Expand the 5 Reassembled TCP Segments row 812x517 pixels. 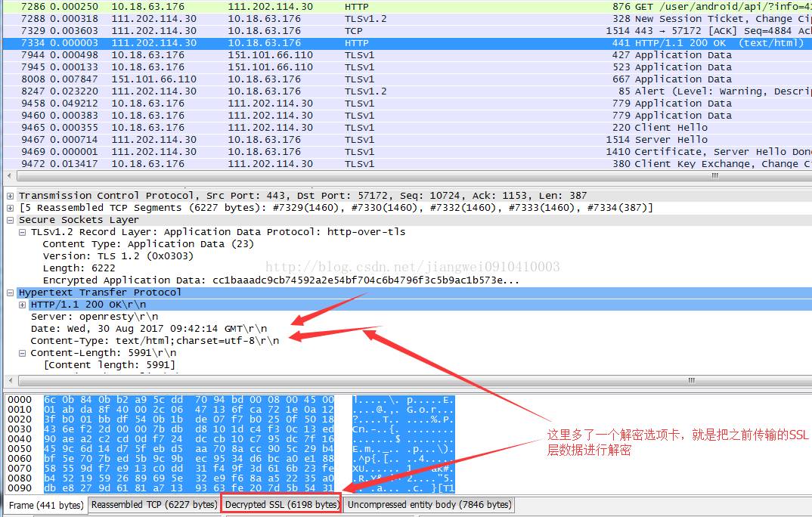(10, 208)
